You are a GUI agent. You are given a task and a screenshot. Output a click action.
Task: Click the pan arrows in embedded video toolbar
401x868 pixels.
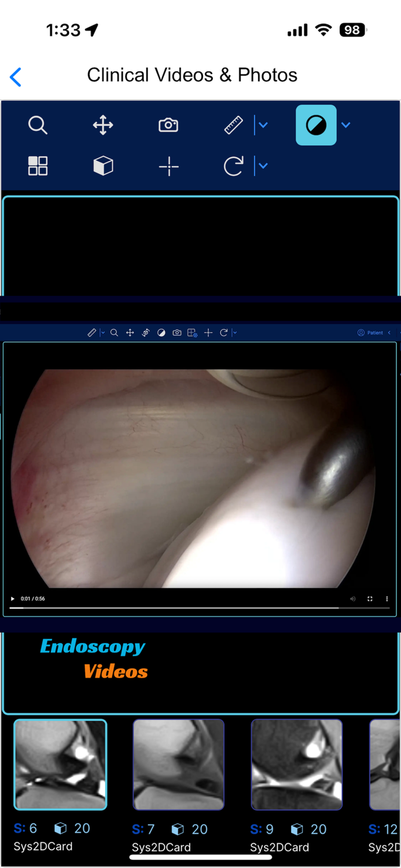(130, 333)
